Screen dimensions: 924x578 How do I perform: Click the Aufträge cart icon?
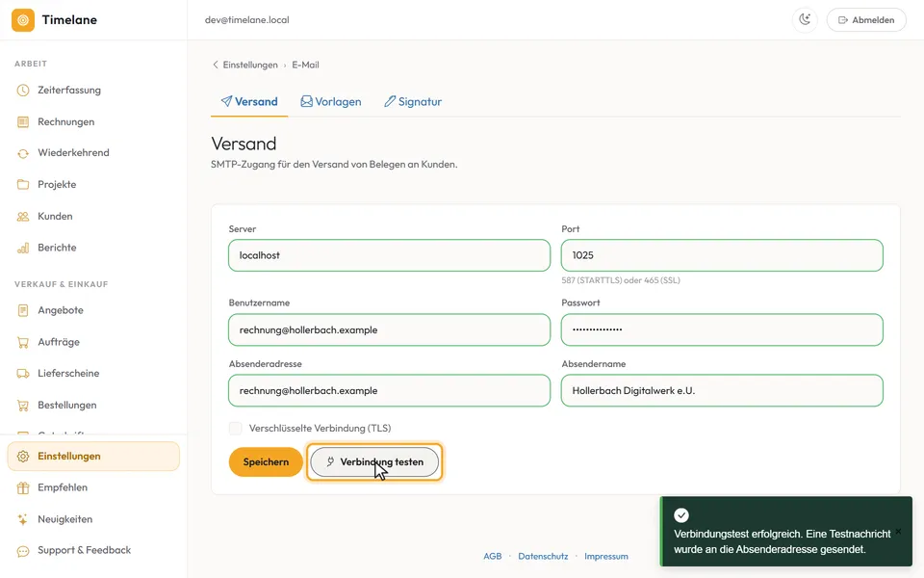tap(23, 342)
